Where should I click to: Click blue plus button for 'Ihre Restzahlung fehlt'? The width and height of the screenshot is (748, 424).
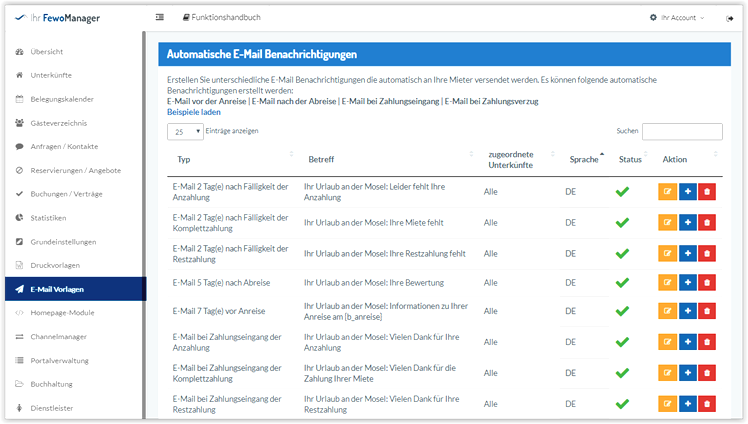click(687, 253)
